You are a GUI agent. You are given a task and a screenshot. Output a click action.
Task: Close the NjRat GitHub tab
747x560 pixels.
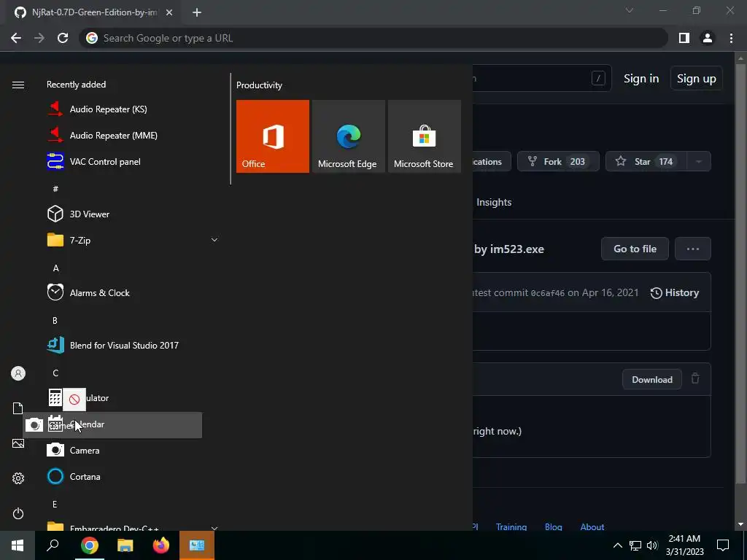pos(169,12)
